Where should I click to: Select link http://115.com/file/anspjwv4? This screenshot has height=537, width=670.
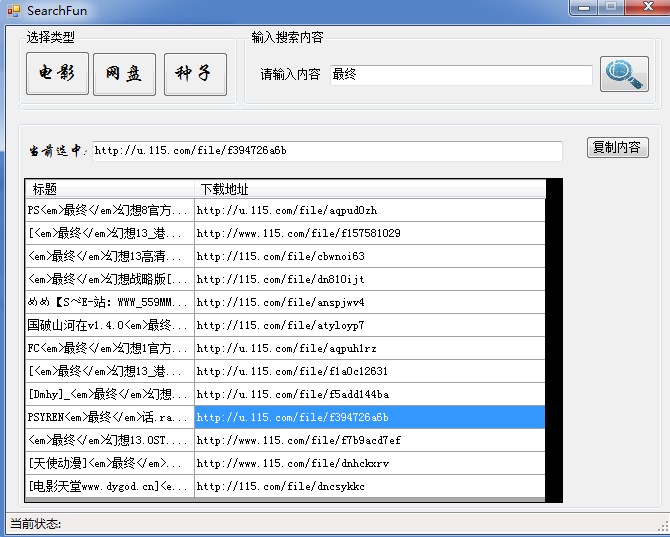click(370, 302)
